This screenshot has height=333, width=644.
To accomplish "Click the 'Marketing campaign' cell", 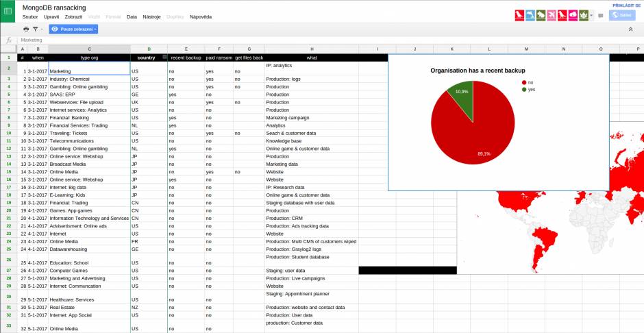I will (312, 118).
